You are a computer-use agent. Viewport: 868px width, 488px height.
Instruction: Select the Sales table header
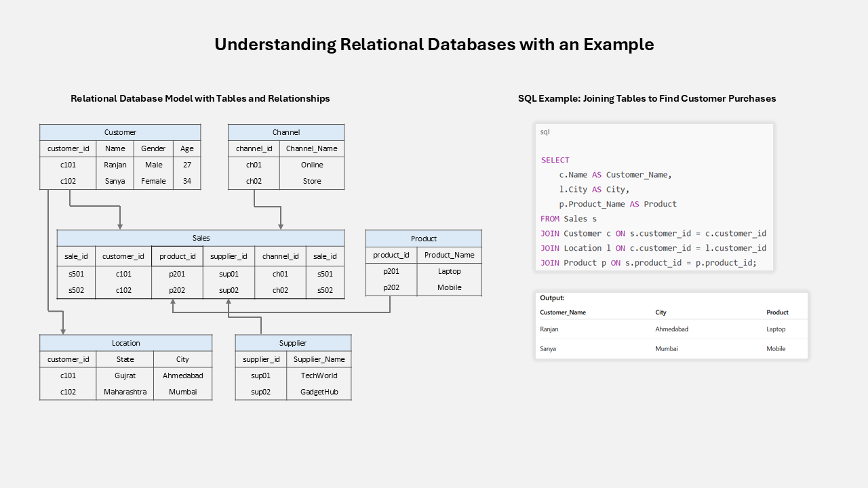(x=201, y=238)
